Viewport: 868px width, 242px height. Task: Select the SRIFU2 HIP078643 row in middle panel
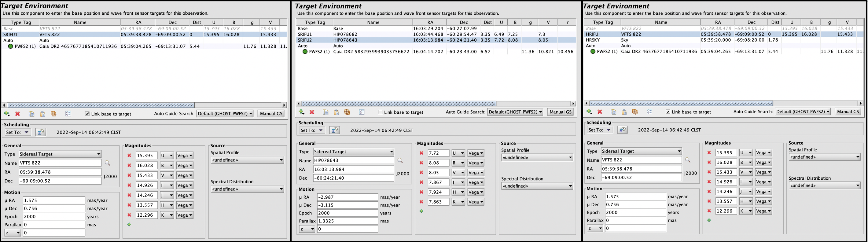tap(436, 40)
